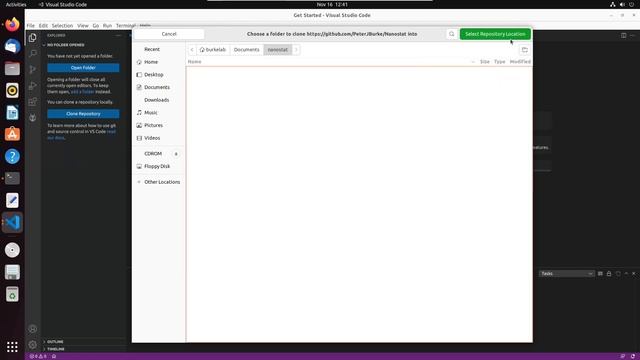Open Documents in places sidebar
The width and height of the screenshot is (640, 360).
pyautogui.click(x=158, y=87)
